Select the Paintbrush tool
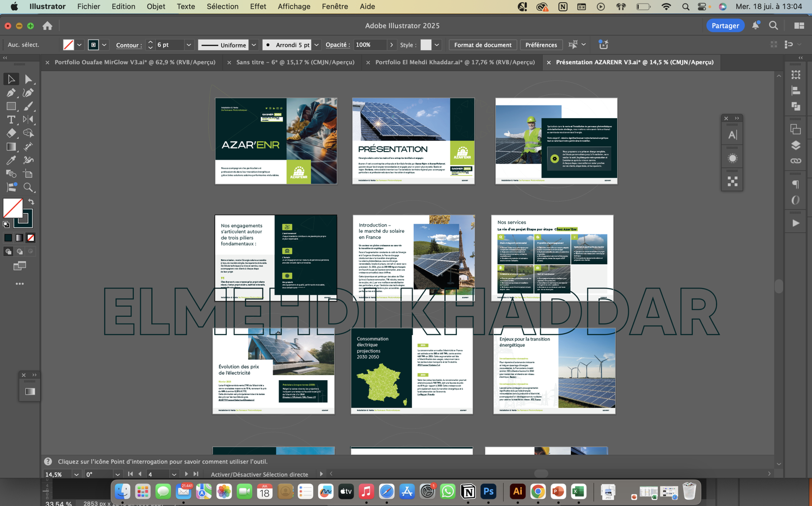Viewport: 812px width, 506px height. [x=28, y=106]
